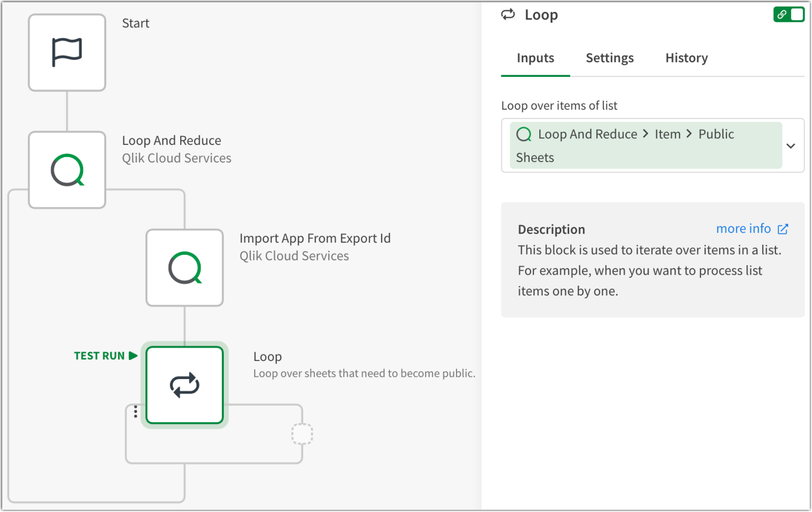812x512 pixels.
Task: Switch to the Inputs tab
Action: click(x=535, y=58)
